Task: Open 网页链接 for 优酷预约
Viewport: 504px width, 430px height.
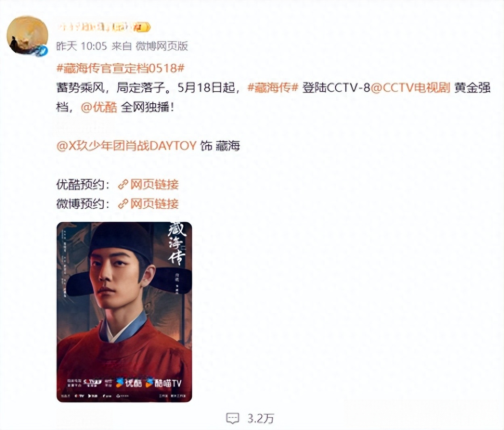Action: click(154, 185)
